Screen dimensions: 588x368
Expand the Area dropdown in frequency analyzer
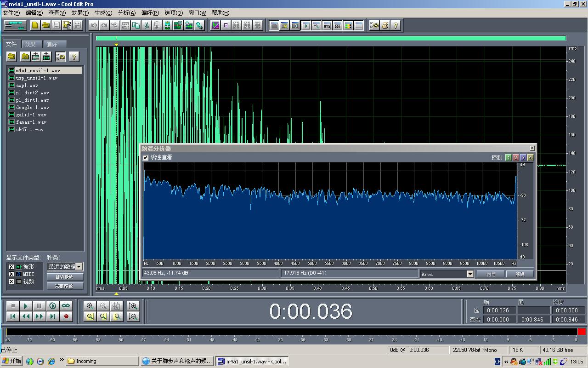pos(469,274)
